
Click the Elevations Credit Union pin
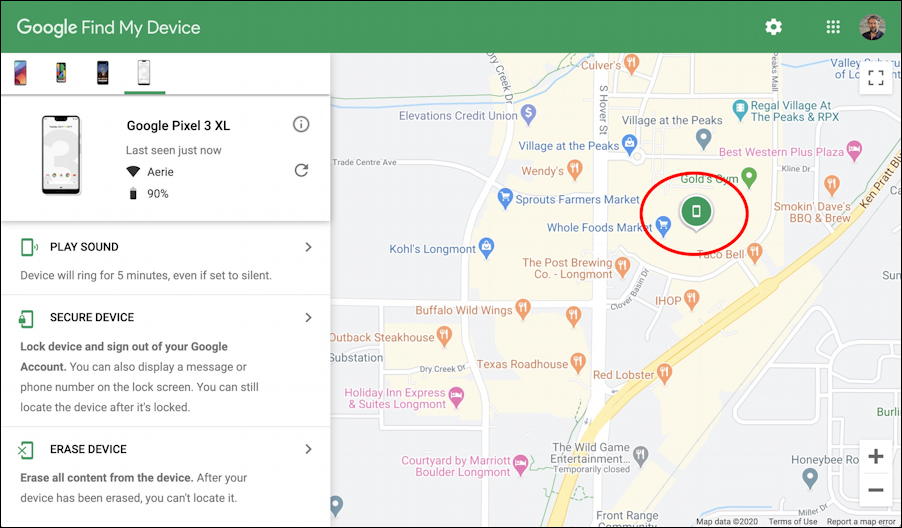[528, 114]
